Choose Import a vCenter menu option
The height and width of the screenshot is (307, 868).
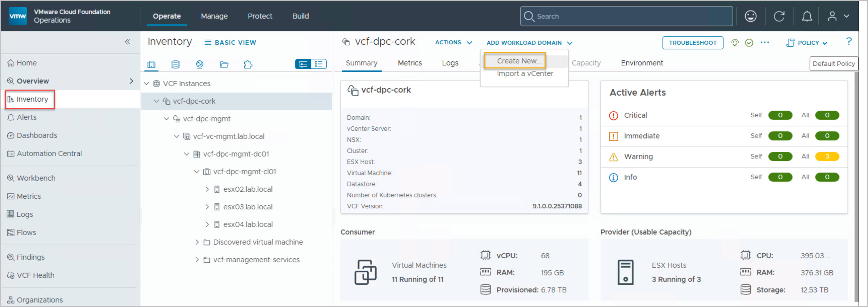pyautogui.click(x=525, y=73)
